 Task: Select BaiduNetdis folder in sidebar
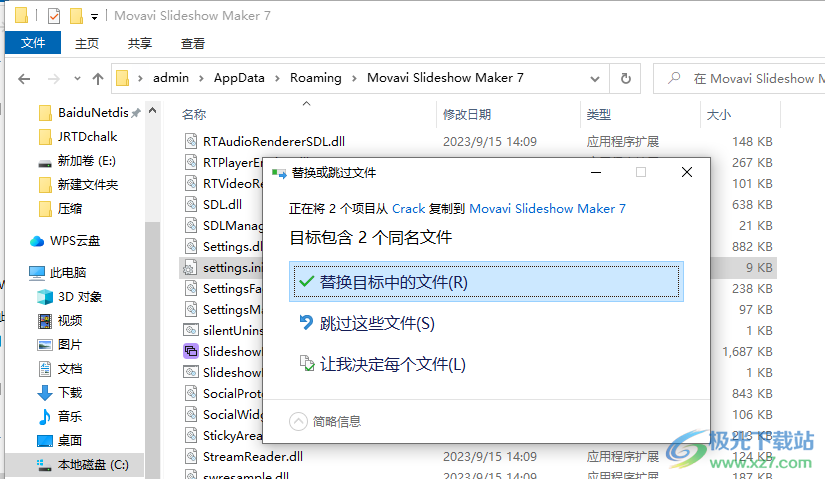93,113
